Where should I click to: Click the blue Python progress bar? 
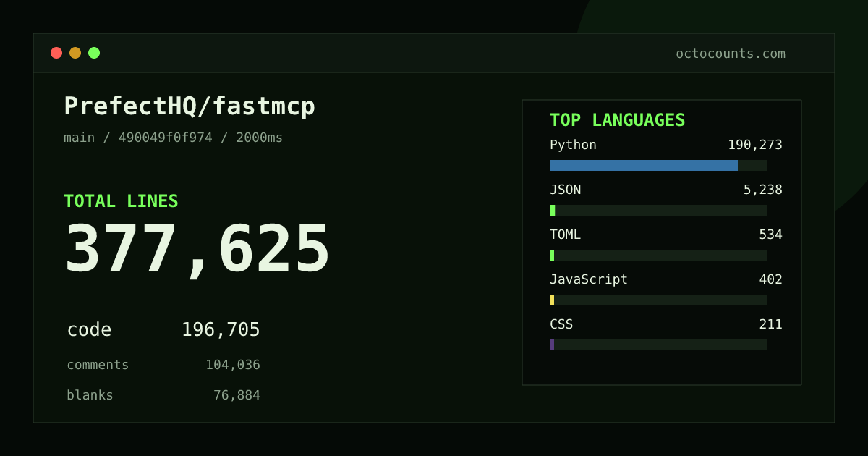(644, 165)
